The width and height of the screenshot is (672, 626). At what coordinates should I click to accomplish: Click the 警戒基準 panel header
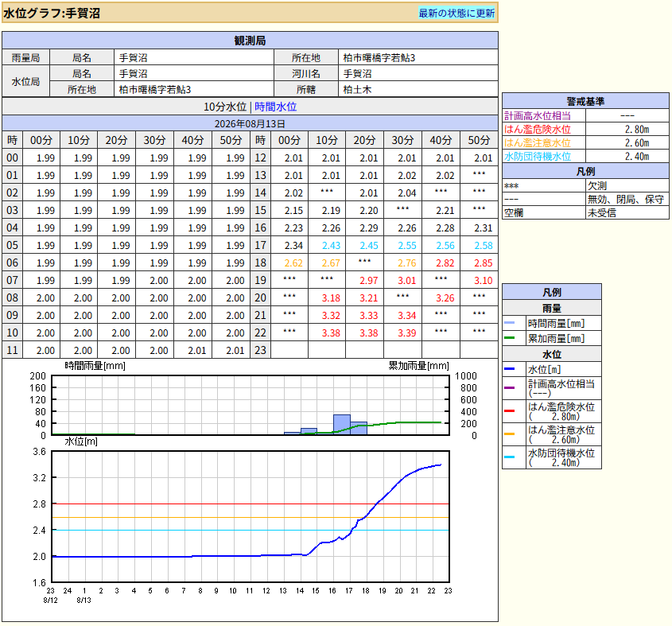tap(585, 101)
